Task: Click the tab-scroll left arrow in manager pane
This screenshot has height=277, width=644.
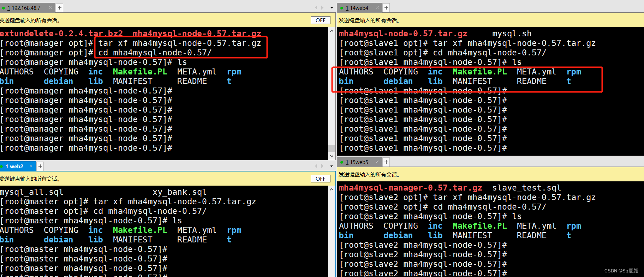Action: (316, 7)
